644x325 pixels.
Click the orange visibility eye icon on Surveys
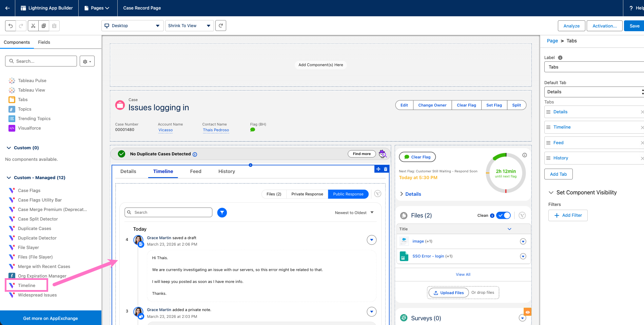point(528,312)
